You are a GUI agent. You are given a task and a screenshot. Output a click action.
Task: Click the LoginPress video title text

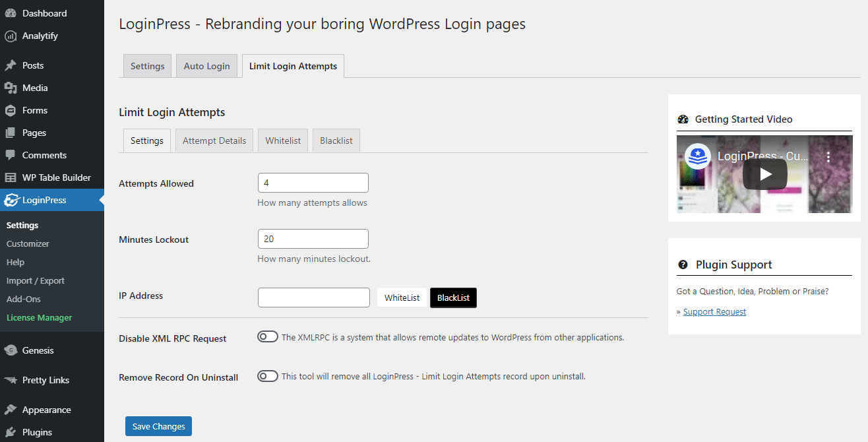pos(762,157)
